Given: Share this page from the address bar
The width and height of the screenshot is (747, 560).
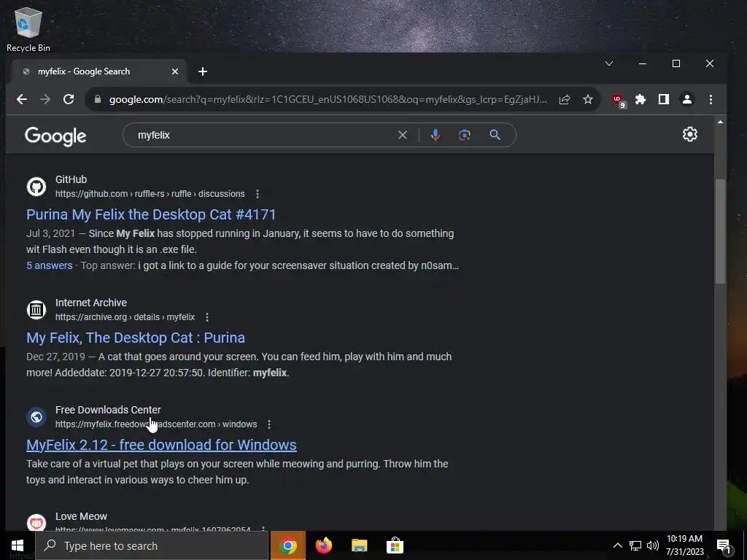Looking at the screenshot, I should pos(565,99).
